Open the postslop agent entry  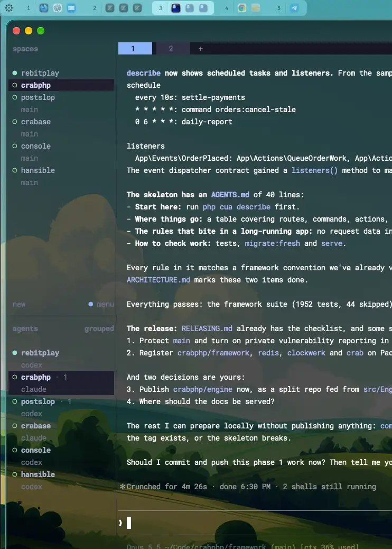[x=38, y=401]
